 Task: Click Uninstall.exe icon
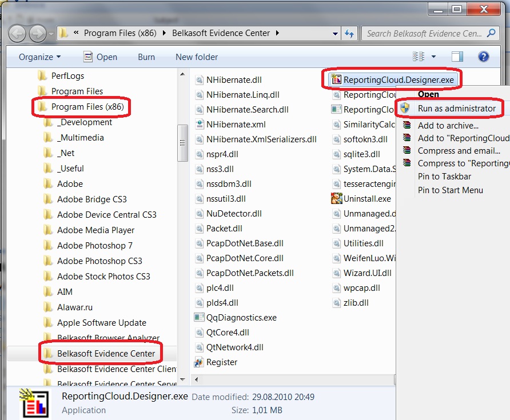[337, 198]
